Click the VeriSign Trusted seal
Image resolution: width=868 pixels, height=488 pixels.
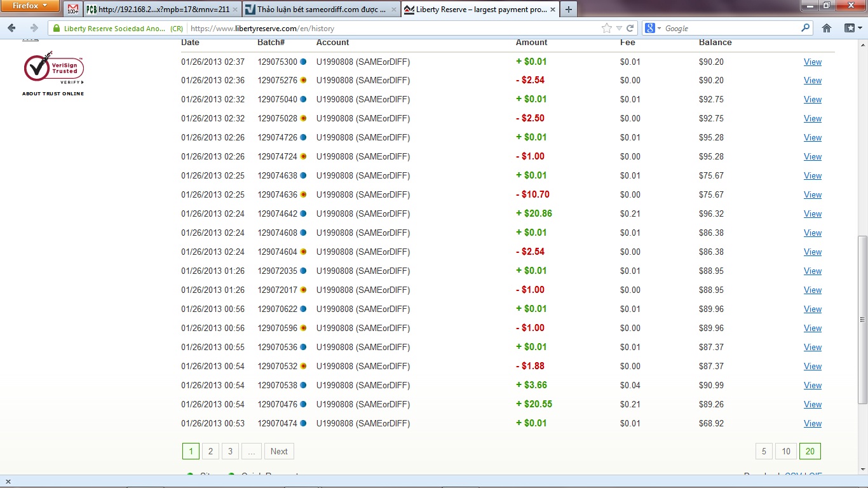coord(54,67)
